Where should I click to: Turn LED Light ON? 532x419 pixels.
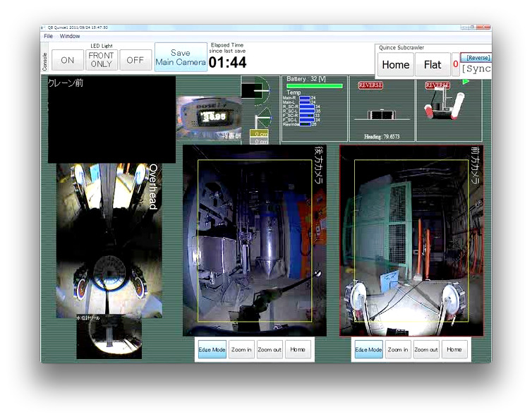(x=68, y=60)
